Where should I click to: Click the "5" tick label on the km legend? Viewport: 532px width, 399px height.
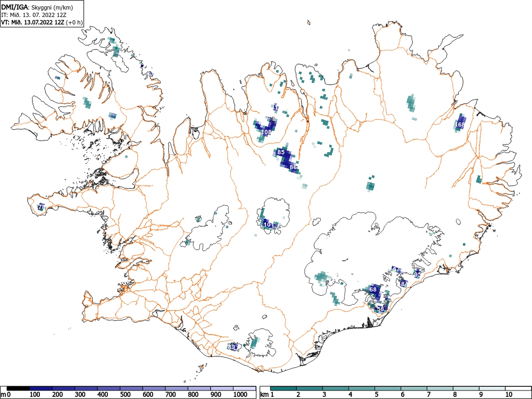(376, 394)
